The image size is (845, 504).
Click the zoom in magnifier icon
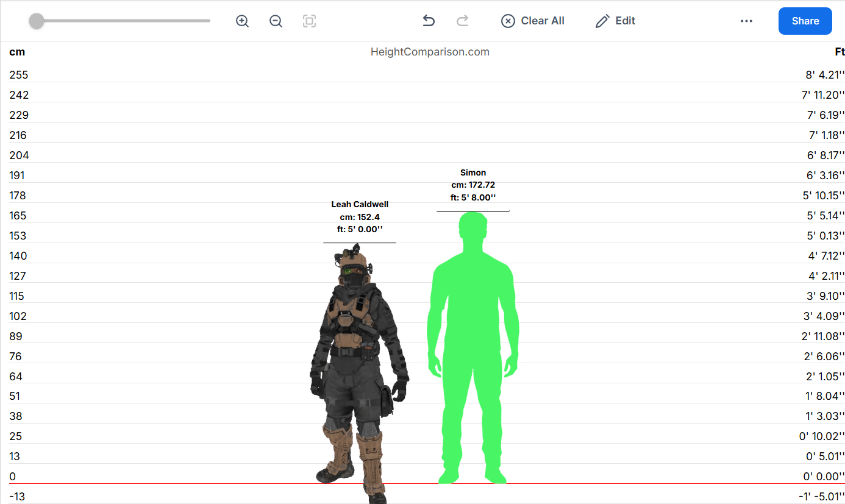242,21
